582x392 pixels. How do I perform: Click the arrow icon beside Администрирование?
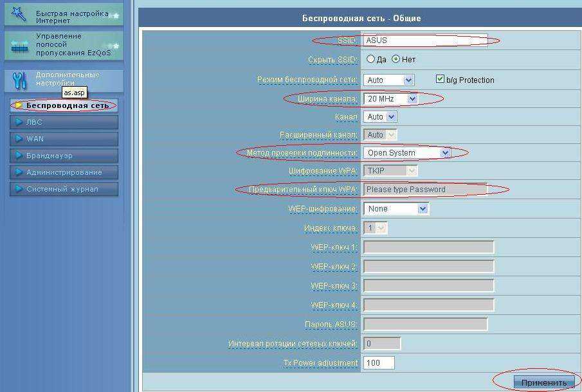pos(18,172)
